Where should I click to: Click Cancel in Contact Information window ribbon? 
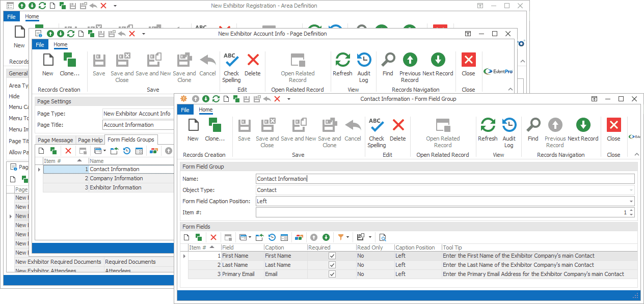[x=353, y=130]
